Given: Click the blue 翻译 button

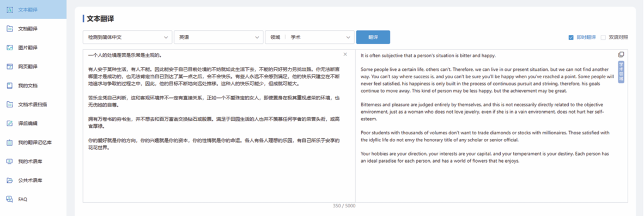Looking at the screenshot, I should [x=373, y=37].
